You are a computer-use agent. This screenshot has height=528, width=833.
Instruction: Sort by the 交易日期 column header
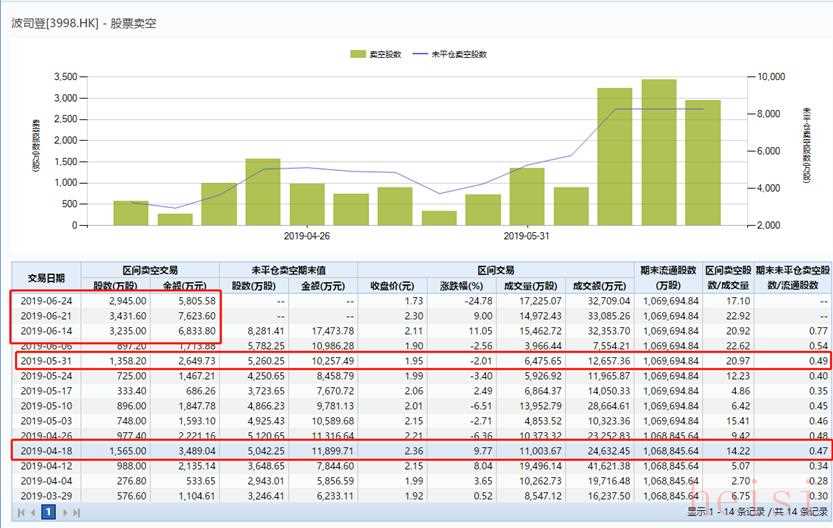[x=46, y=278]
